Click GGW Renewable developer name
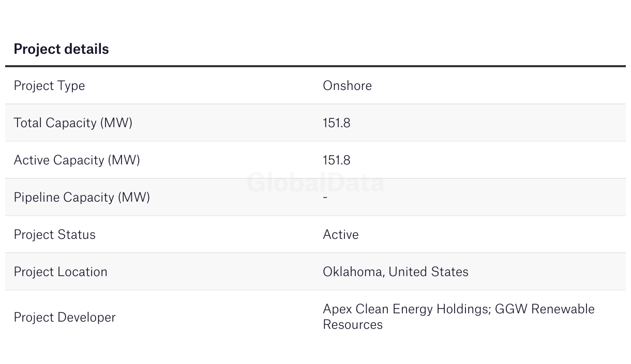631x364 pixels. pos(545,309)
